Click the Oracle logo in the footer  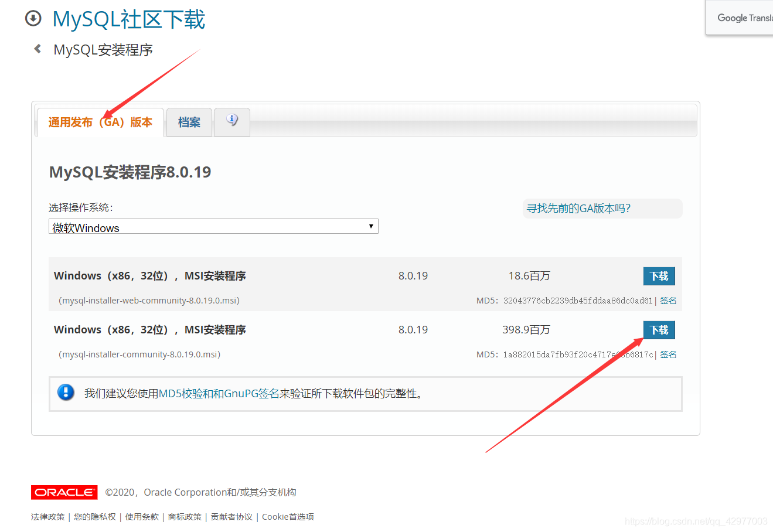click(x=64, y=492)
